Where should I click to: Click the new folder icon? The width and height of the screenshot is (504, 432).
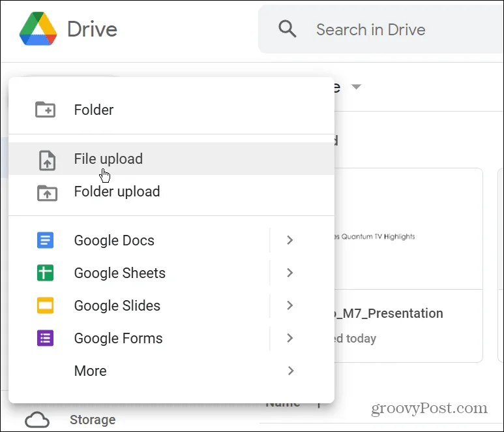pyautogui.click(x=46, y=110)
